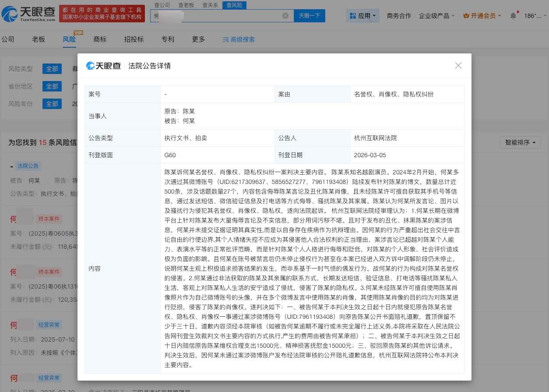The height and width of the screenshot is (392, 549).
Task: Switch to the 商标 navigation tab
Action: click(x=99, y=39)
